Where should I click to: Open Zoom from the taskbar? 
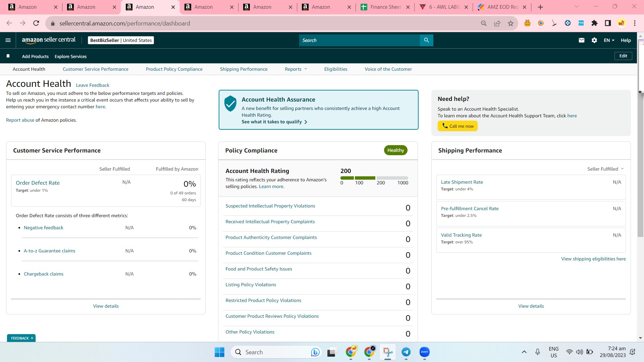pos(424,352)
